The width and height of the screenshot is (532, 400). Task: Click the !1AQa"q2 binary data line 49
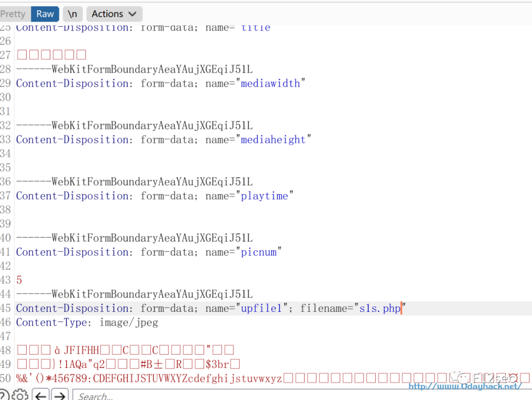tap(129, 365)
